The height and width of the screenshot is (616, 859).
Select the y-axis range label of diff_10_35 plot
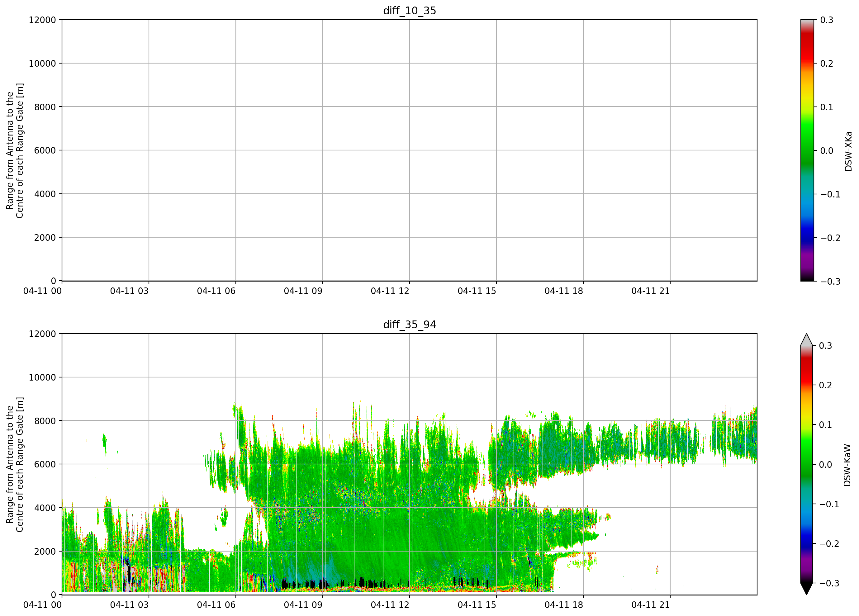[x=15, y=150]
